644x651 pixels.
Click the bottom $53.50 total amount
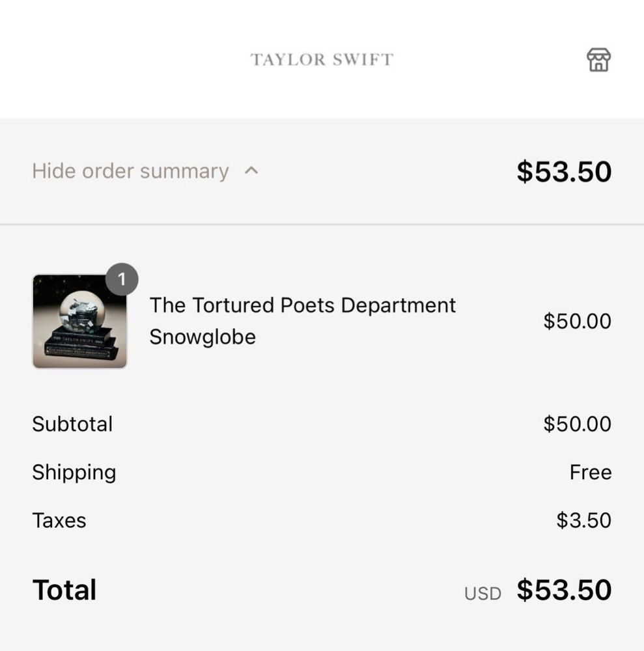[564, 590]
